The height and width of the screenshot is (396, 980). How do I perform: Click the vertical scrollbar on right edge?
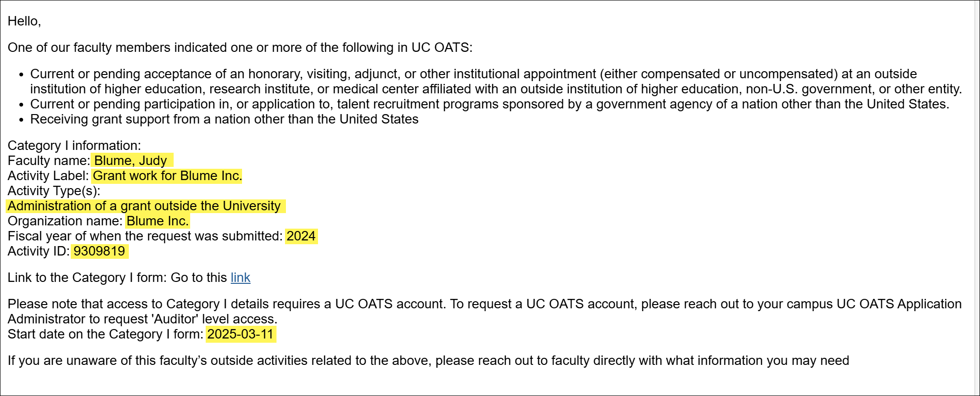[x=977, y=198]
